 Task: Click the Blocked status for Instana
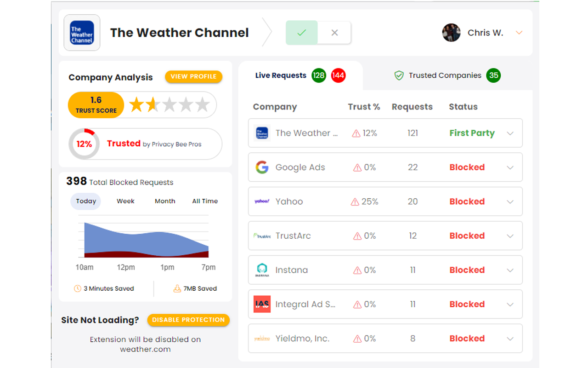click(467, 270)
